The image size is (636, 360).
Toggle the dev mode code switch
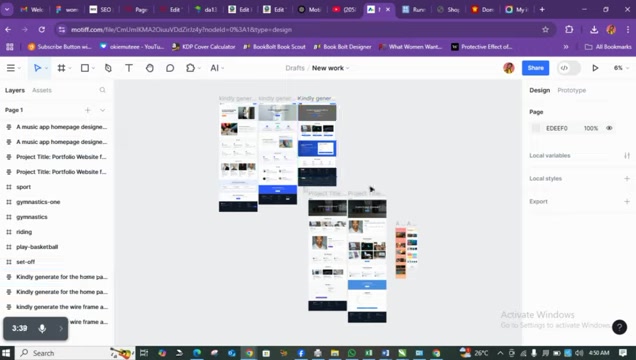569,68
